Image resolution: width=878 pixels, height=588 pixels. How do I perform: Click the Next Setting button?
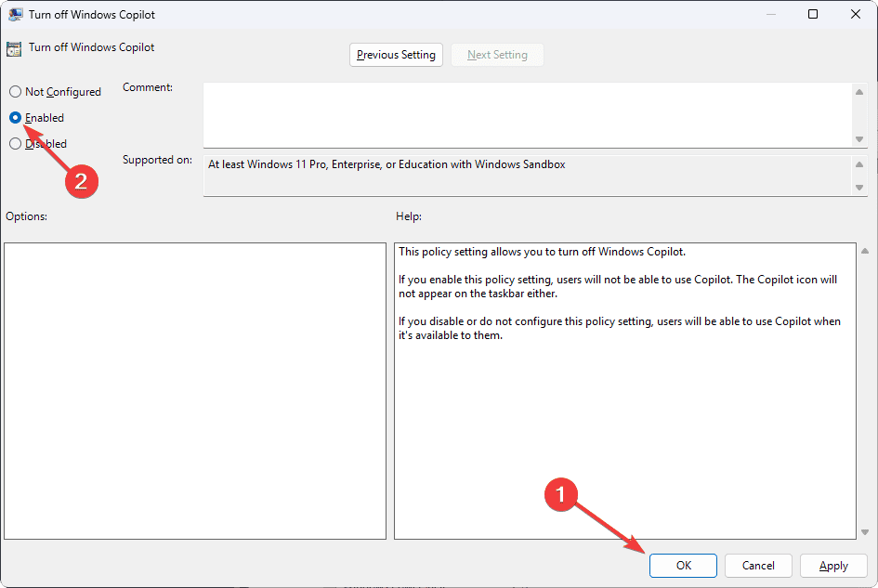[497, 55]
